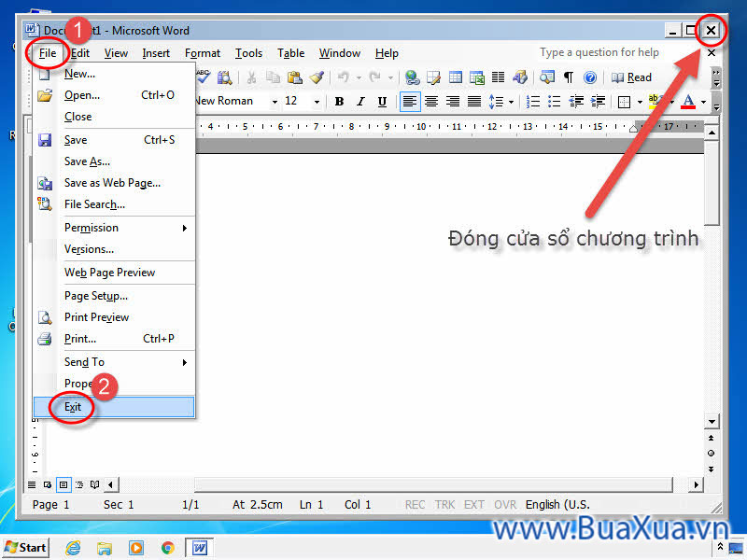The width and height of the screenshot is (747, 560).
Task: Click the Redo arrow icon
Action: pos(375,77)
